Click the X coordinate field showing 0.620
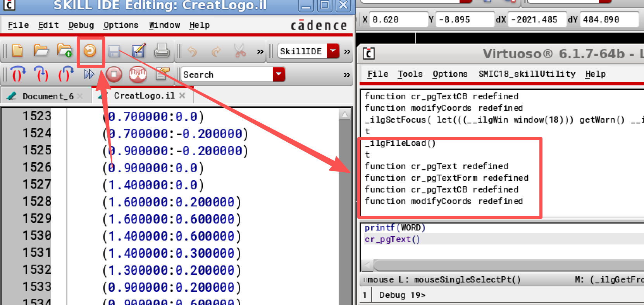Image resolution: width=644 pixels, height=305 pixels. click(398, 19)
